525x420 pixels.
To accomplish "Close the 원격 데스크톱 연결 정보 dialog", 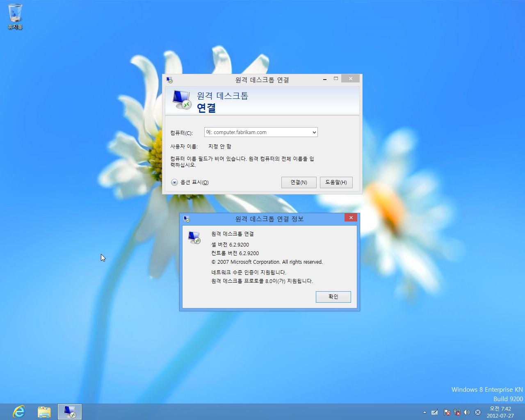I will pyautogui.click(x=351, y=218).
